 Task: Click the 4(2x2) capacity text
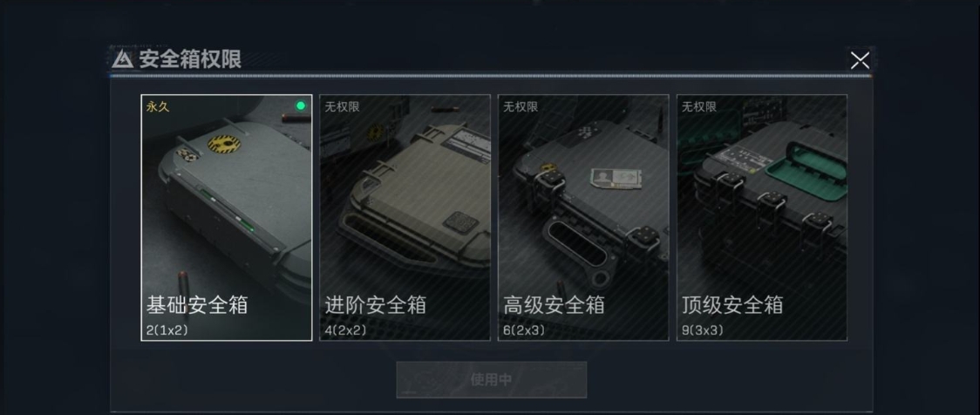[345, 330]
